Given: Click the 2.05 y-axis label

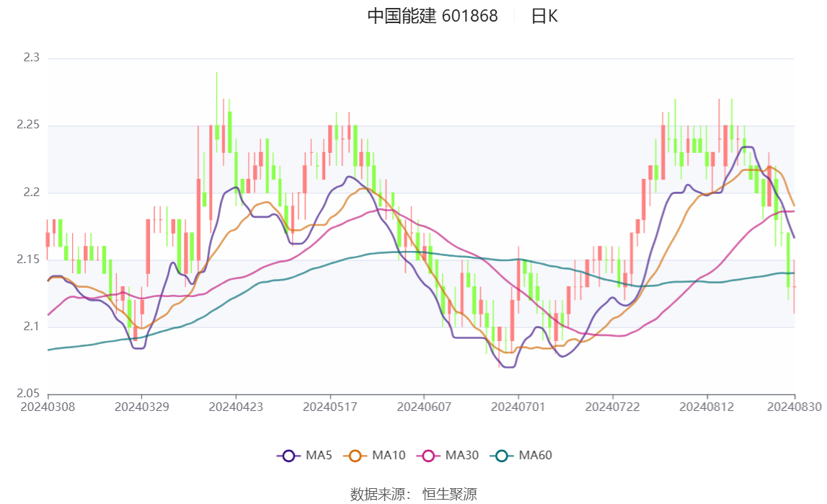Looking at the screenshot, I should 28,393.
